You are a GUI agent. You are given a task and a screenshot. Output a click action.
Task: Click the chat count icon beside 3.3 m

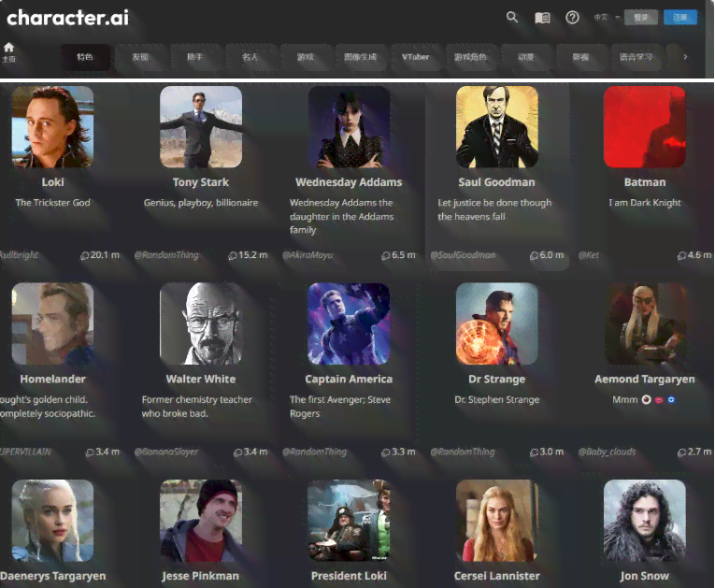[x=386, y=452]
